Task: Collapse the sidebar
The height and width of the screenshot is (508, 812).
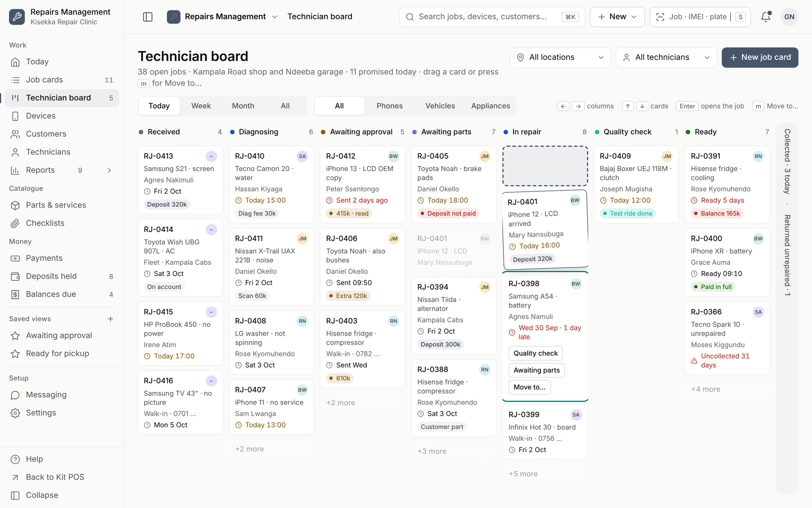Action: point(62,495)
